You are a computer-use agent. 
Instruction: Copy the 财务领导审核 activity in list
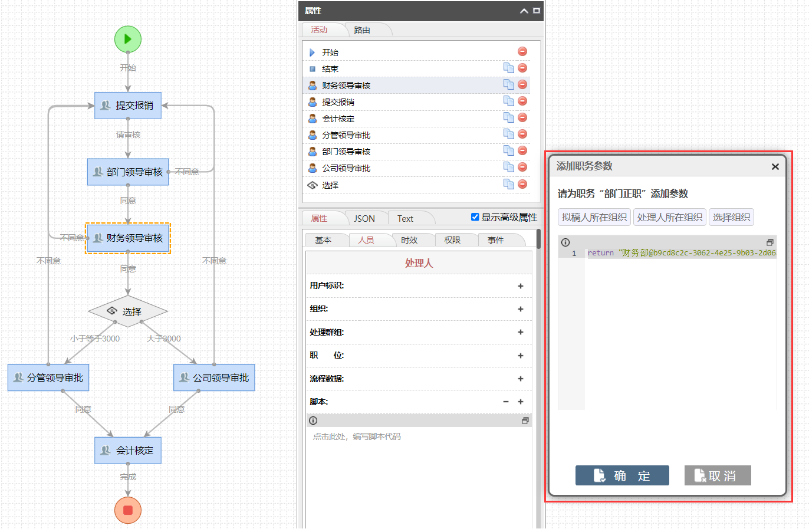[x=508, y=85]
